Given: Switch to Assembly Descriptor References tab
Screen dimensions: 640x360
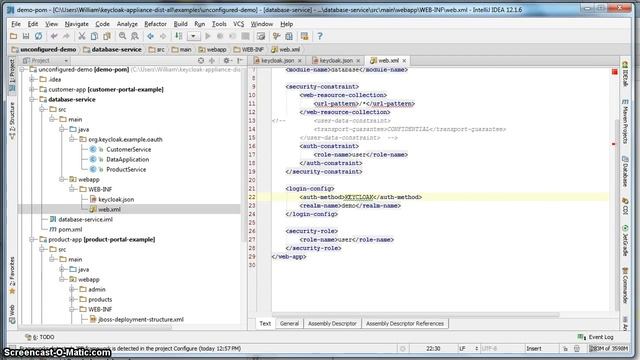Looking at the screenshot, I should click(x=405, y=323).
